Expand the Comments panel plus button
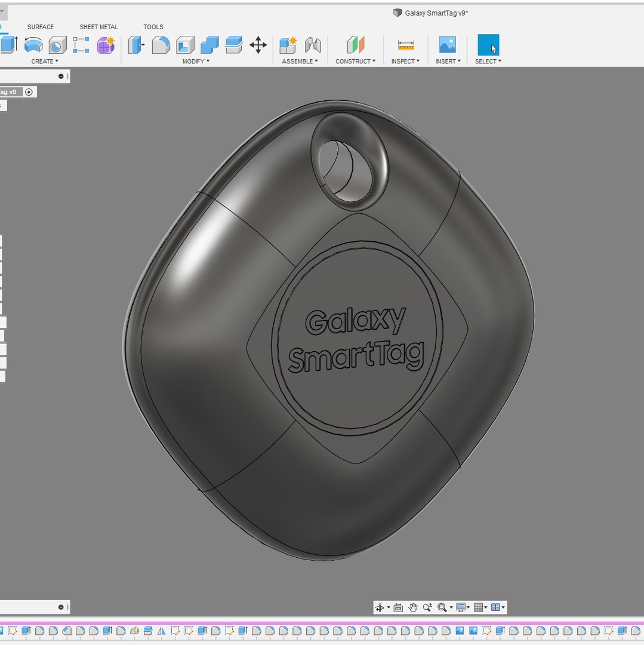Screen dimensions: 644x645 [61, 607]
